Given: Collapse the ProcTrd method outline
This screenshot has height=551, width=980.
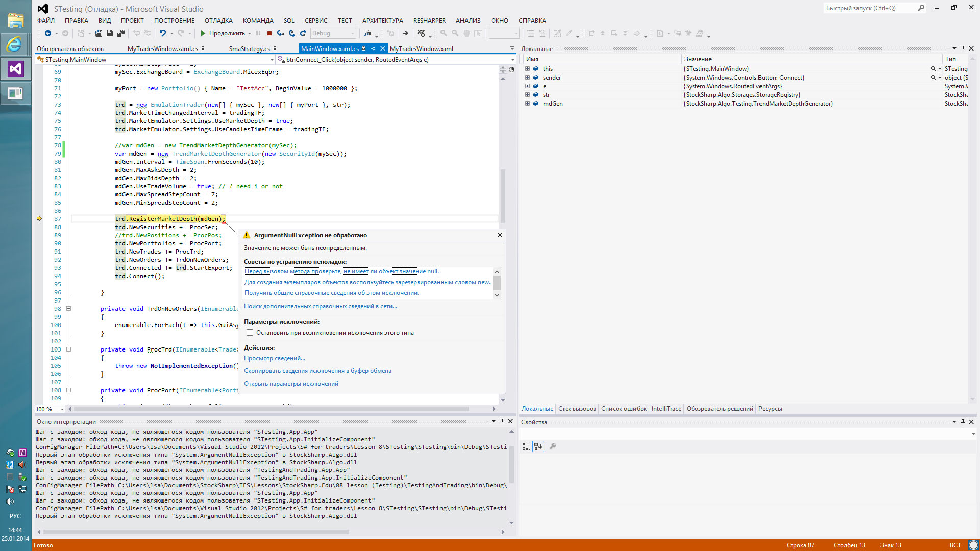Looking at the screenshot, I should (x=68, y=349).
